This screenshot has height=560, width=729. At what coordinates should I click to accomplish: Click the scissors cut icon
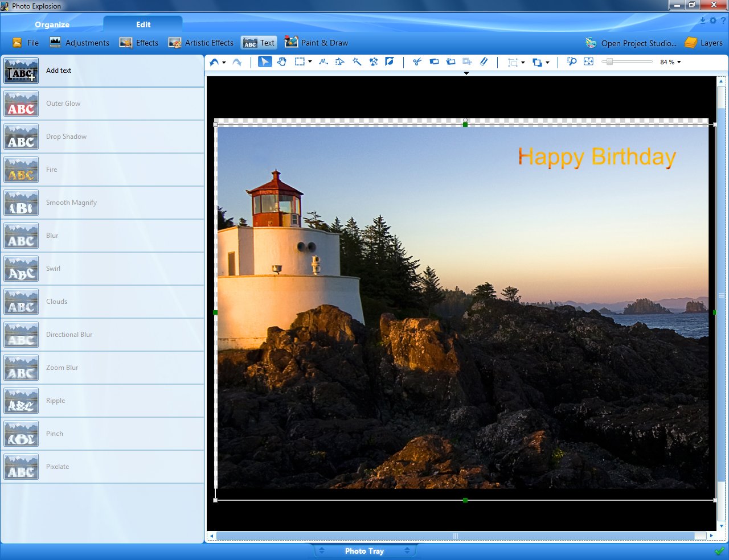(x=417, y=61)
